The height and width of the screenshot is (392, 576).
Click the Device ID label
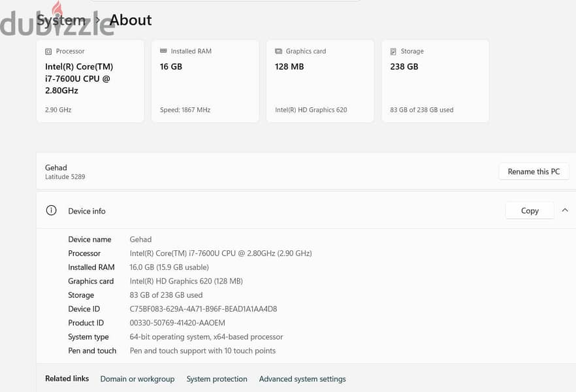pyautogui.click(x=84, y=309)
